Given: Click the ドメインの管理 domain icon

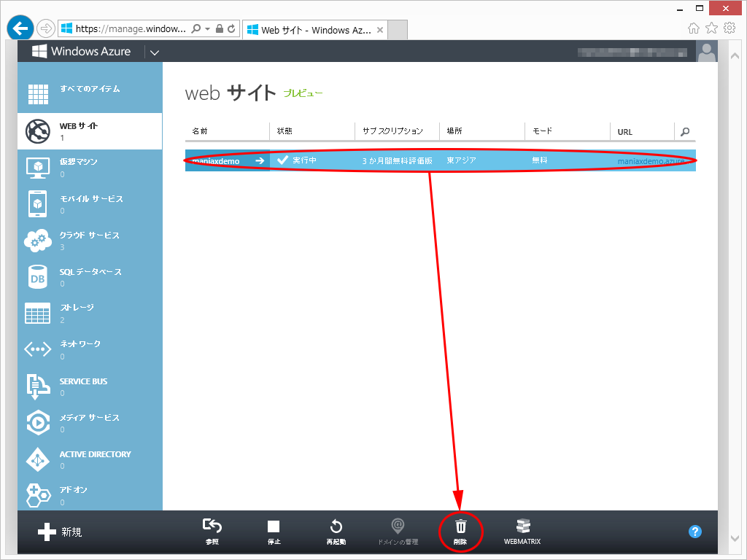Looking at the screenshot, I should pos(398,526).
